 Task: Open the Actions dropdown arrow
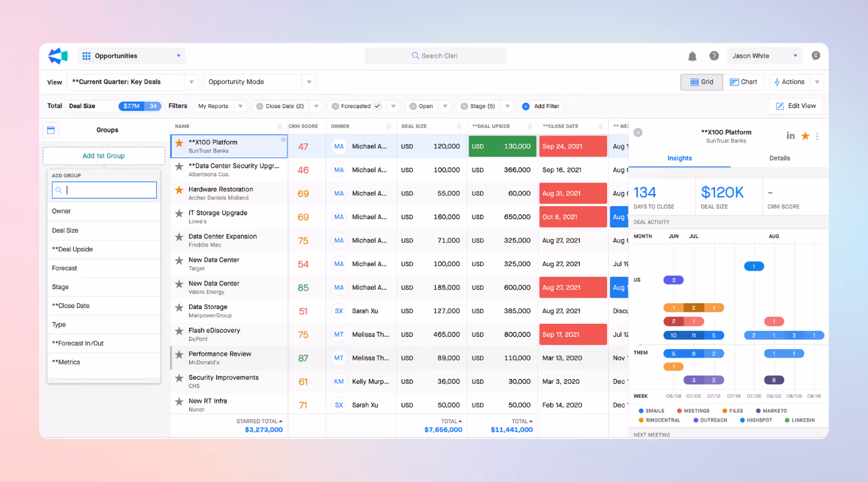pos(817,82)
